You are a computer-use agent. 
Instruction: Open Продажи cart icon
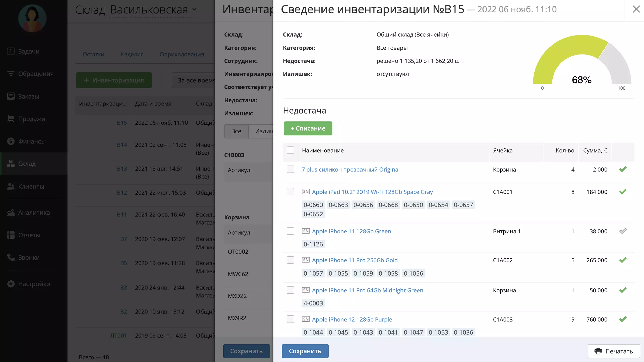11,119
